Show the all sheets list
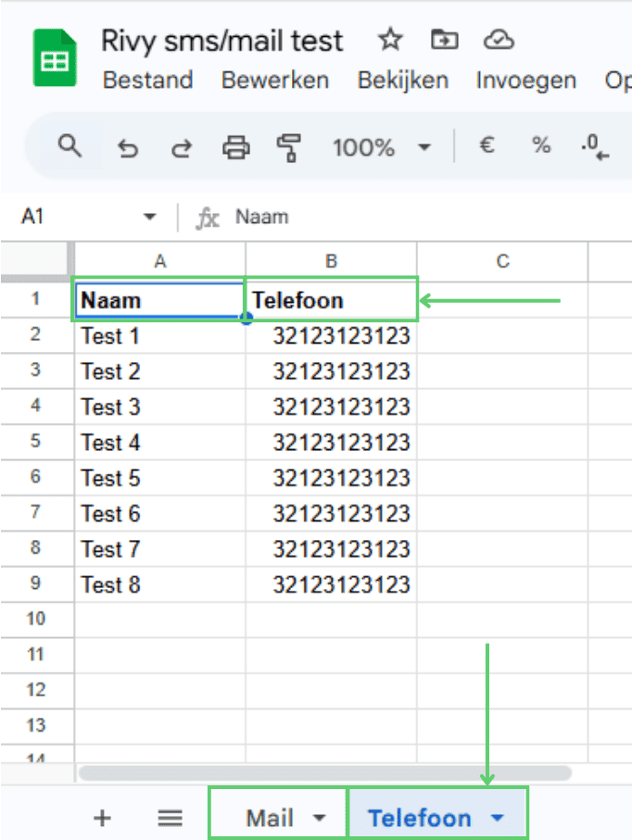This screenshot has height=840, width=632. (169, 818)
